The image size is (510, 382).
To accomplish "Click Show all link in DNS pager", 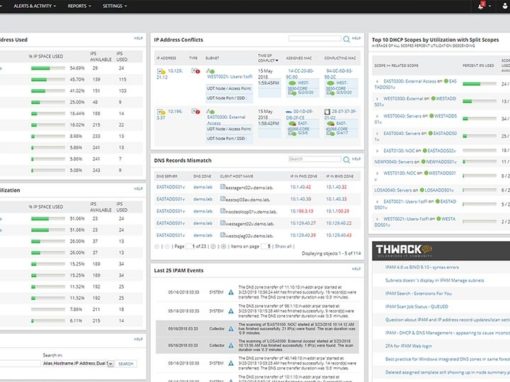I will (x=283, y=246).
